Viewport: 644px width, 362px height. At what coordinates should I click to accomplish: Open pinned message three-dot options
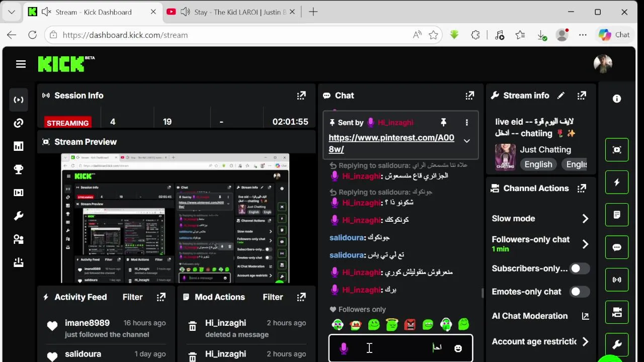466,122
